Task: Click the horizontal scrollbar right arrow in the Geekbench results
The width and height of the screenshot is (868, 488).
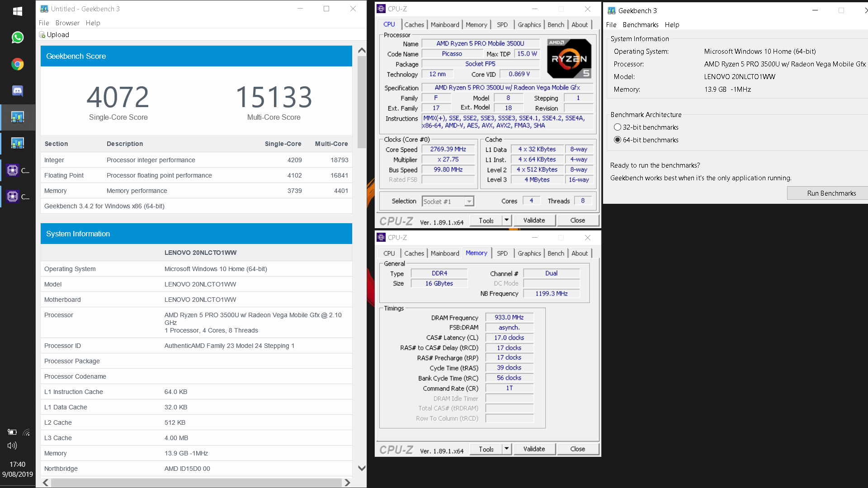Action: (x=347, y=483)
